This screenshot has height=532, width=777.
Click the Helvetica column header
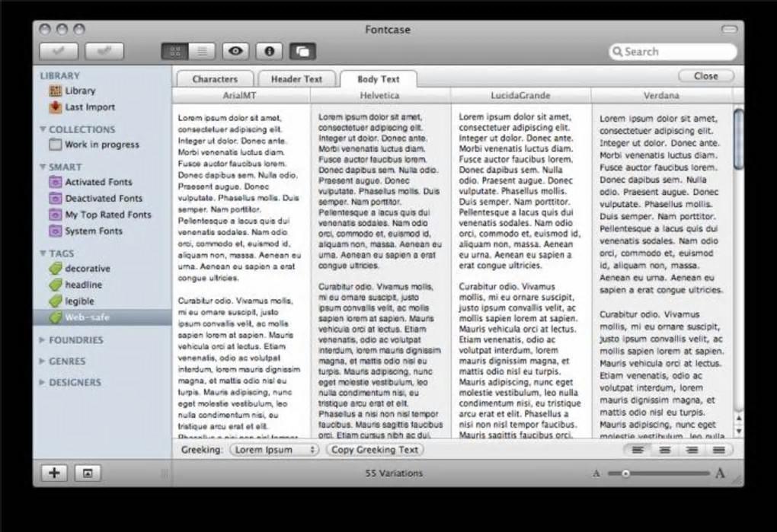380,95
